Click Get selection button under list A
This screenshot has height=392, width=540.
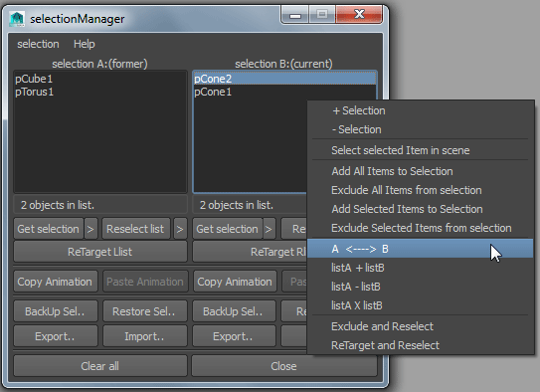49,229
